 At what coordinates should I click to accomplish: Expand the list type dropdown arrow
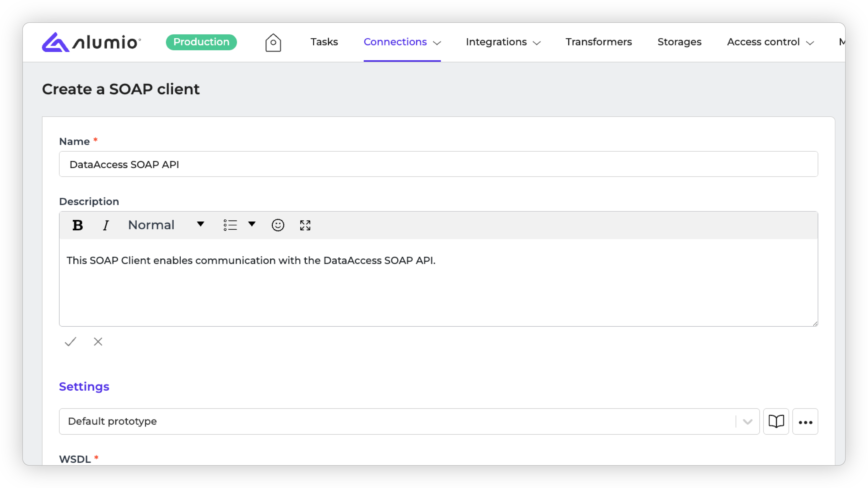coord(252,224)
